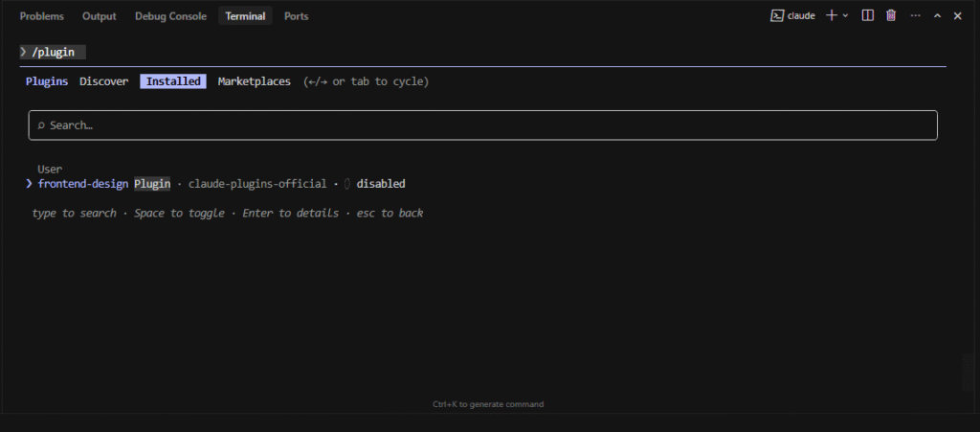Click the claude-plugins-official marketplace label
Viewport: 980px width, 432px height.
coord(256,183)
